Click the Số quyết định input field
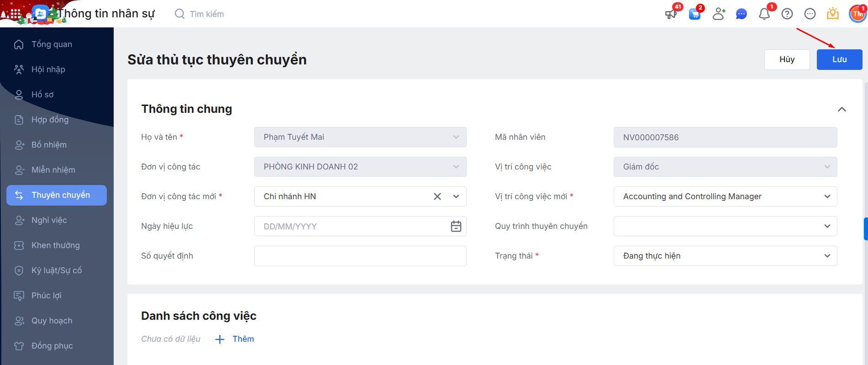The image size is (868, 365). pos(360,256)
